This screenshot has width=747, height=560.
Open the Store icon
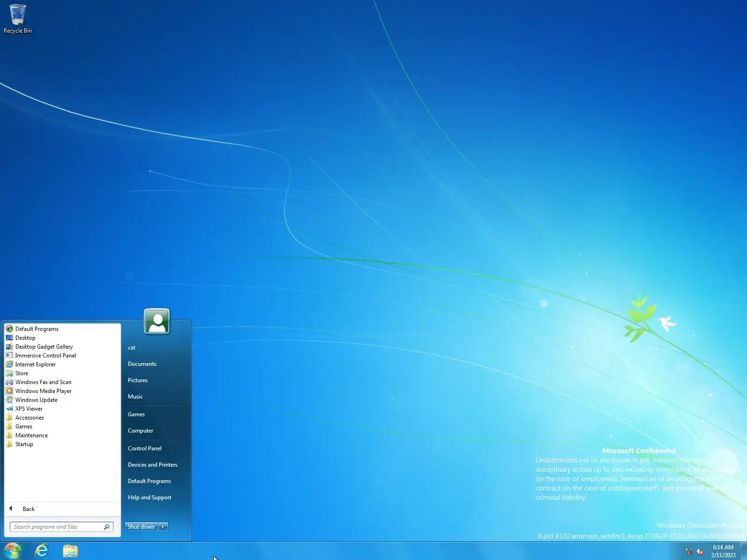[x=9, y=373]
